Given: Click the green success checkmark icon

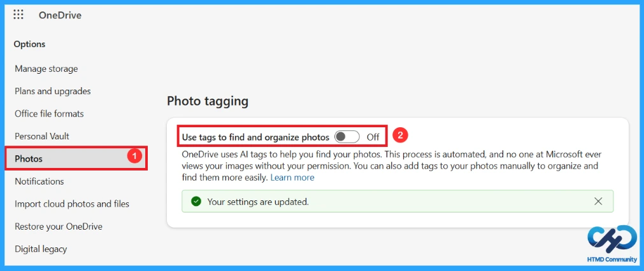Looking at the screenshot, I should [196, 201].
